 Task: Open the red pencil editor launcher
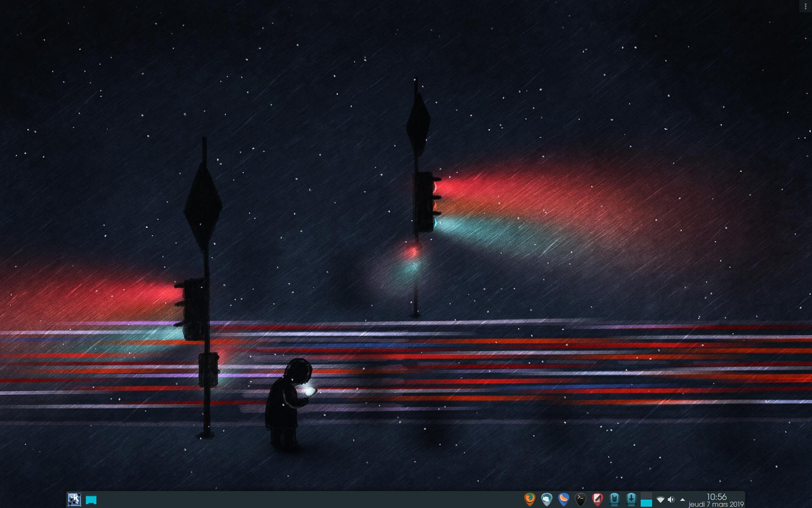click(597, 500)
